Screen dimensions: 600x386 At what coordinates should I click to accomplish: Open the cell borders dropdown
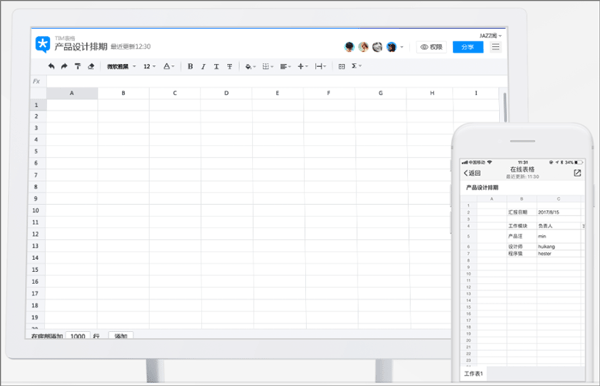pos(267,67)
